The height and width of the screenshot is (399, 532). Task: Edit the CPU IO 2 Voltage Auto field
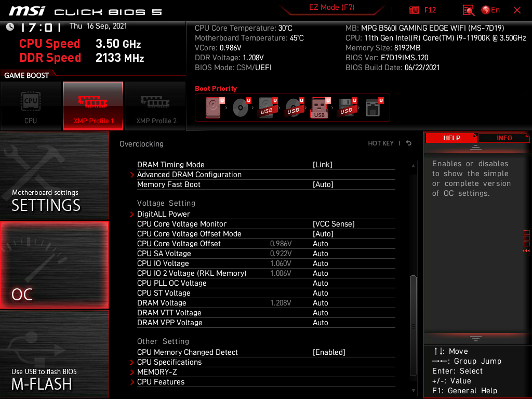320,273
